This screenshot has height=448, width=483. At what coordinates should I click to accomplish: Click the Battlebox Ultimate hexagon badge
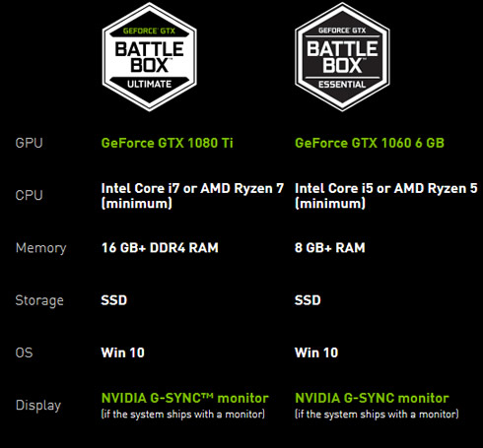(x=150, y=57)
